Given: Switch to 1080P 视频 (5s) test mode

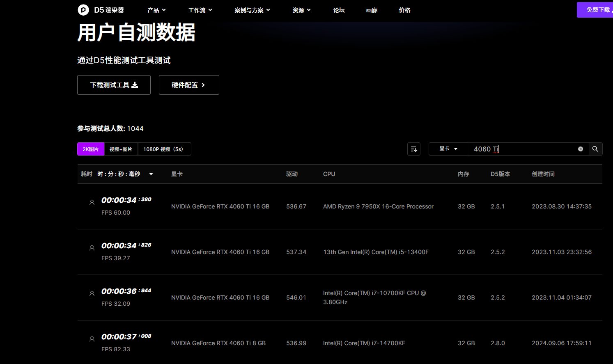Looking at the screenshot, I should [x=163, y=149].
